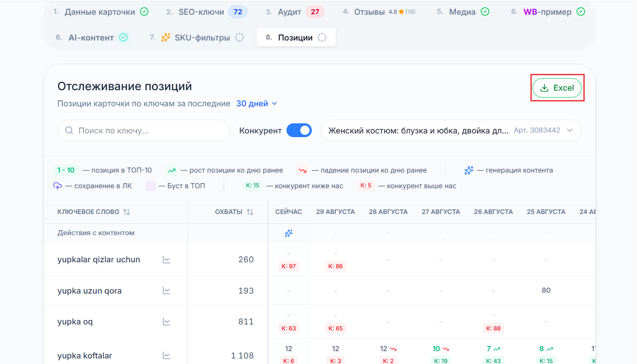Click position 80 under 25 августа
This screenshot has width=637, height=364.
[546, 290]
